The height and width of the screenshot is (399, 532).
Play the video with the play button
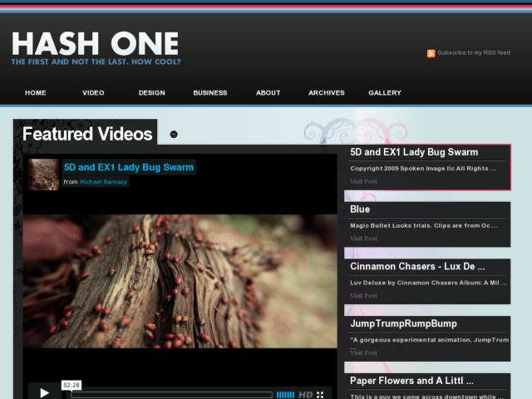(44, 392)
